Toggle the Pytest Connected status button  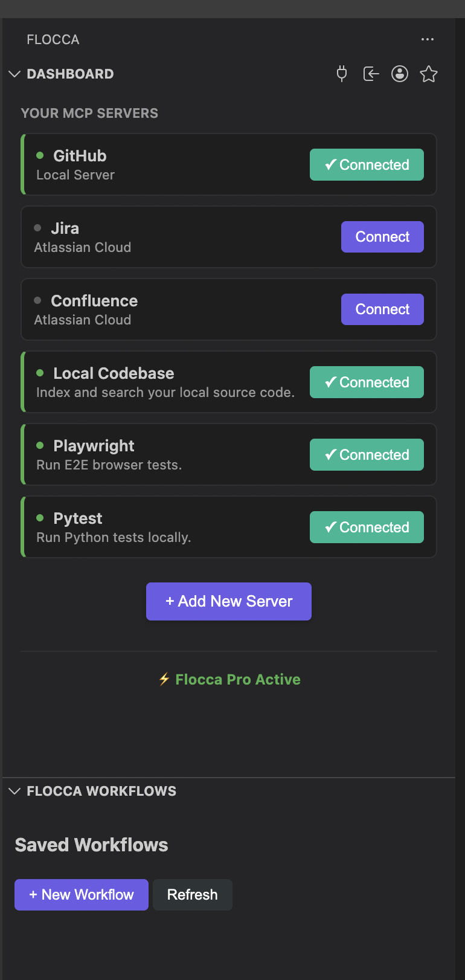366,527
